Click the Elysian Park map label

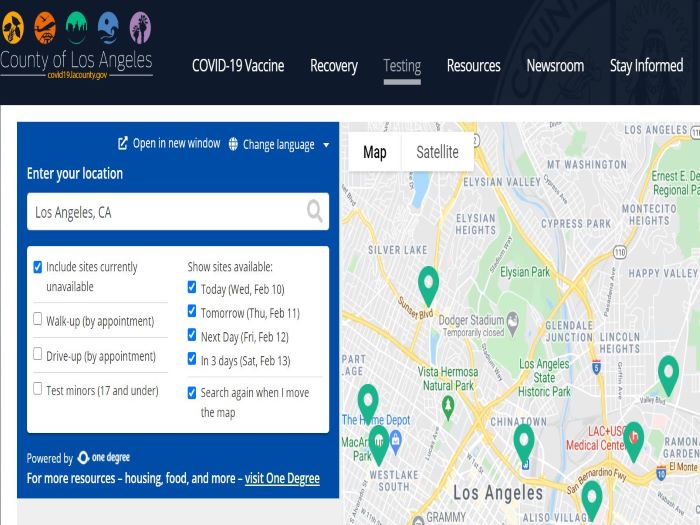click(x=525, y=272)
